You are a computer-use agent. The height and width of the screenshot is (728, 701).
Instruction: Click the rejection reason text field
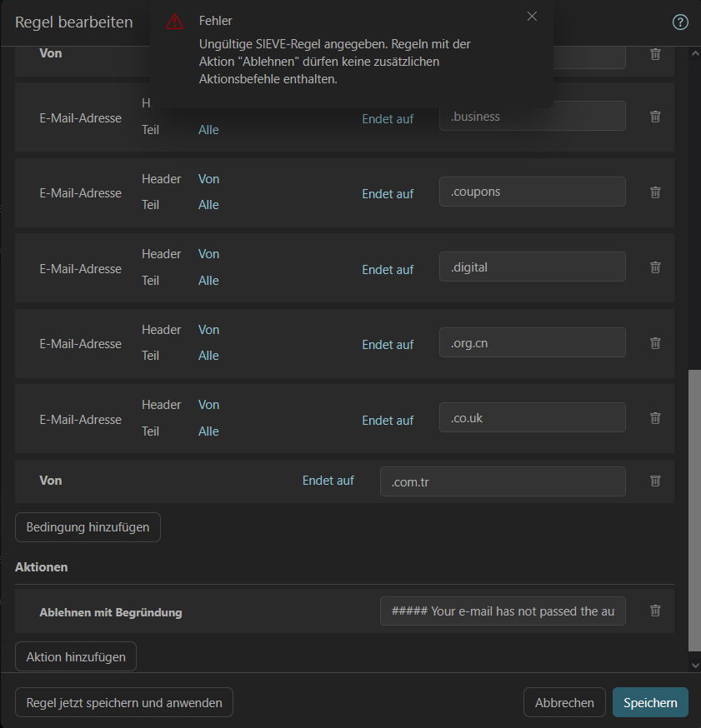[x=503, y=611]
